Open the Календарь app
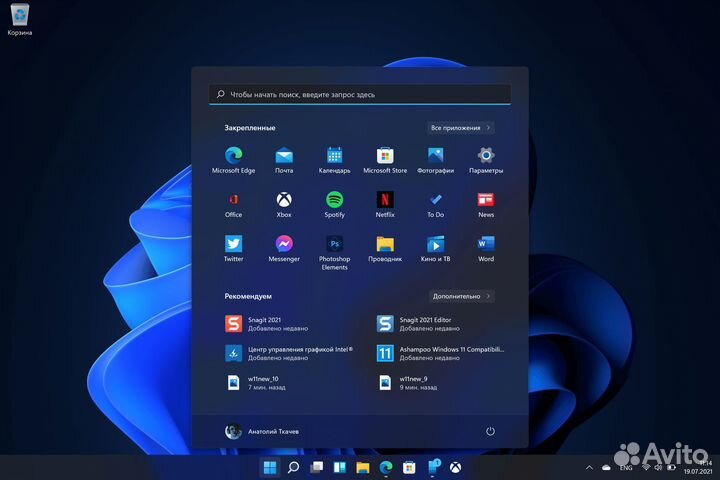Viewport: 720px width, 480px height. (x=334, y=160)
